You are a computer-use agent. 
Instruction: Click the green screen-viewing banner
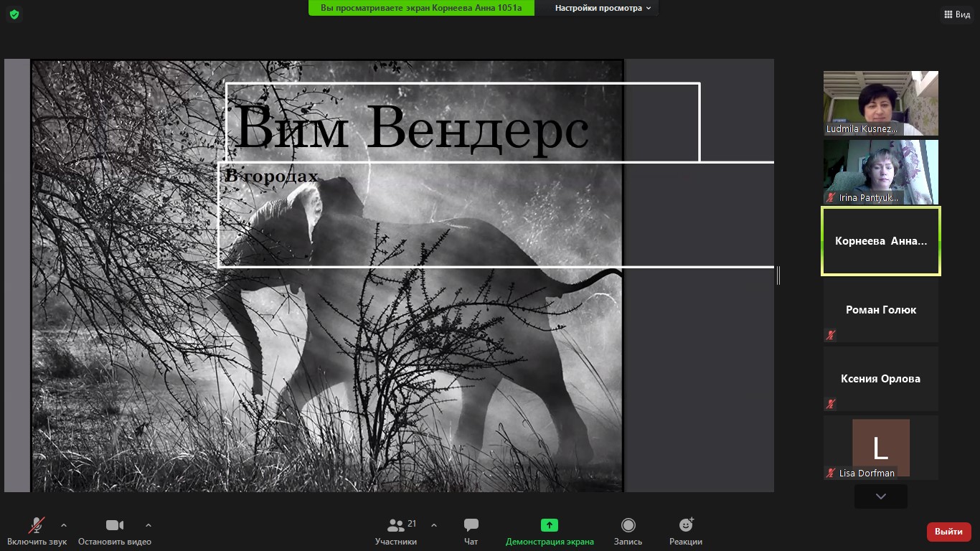[421, 8]
